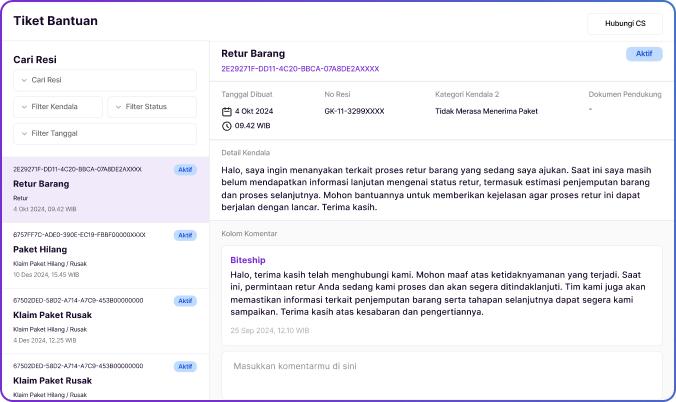Expand the Filter Tanggal dropdown
This screenshot has height=402, width=676.
[105, 133]
